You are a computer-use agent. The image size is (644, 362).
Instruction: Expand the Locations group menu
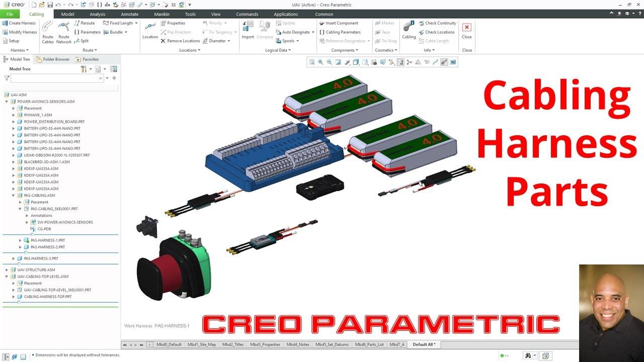coord(190,50)
